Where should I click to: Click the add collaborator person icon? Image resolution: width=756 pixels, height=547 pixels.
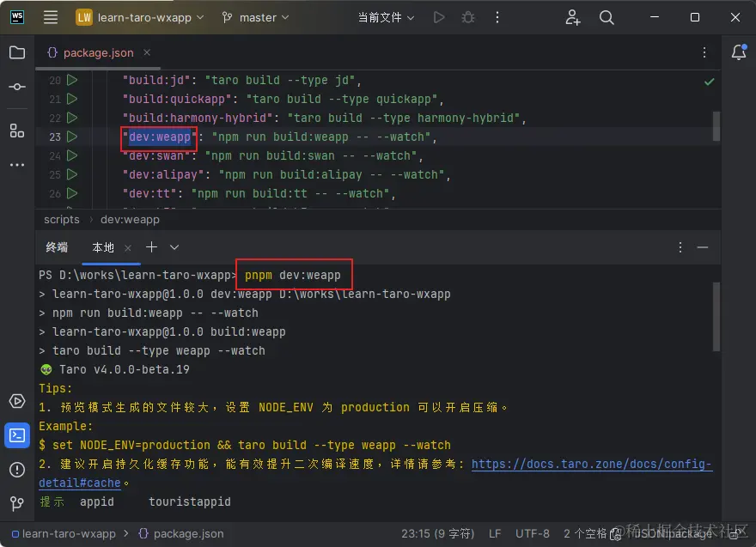pos(572,18)
